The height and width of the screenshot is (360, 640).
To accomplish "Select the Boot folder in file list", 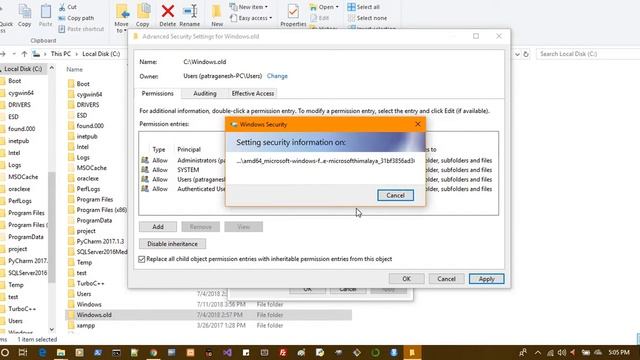I will pos(83,84).
